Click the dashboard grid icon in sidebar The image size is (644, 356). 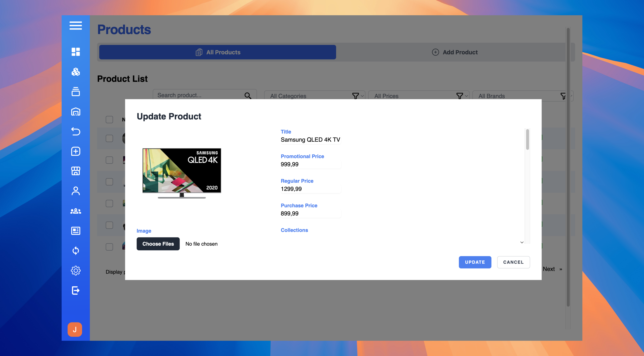tap(76, 52)
